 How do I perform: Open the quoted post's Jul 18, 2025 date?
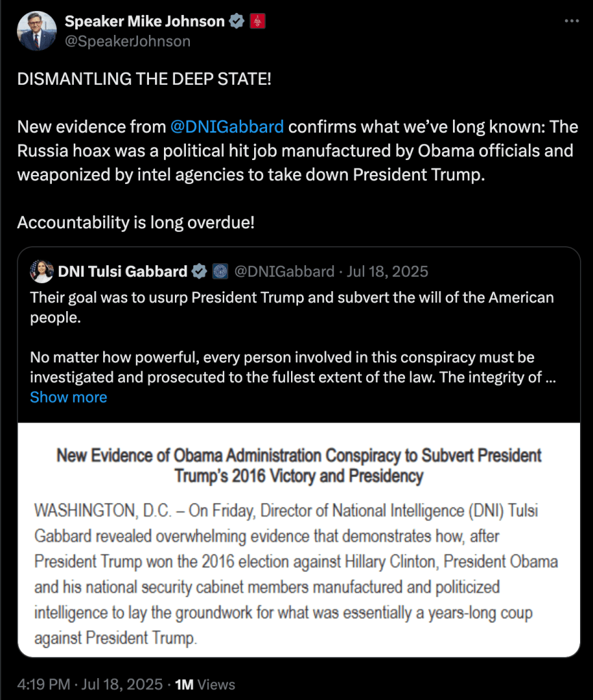tap(387, 271)
